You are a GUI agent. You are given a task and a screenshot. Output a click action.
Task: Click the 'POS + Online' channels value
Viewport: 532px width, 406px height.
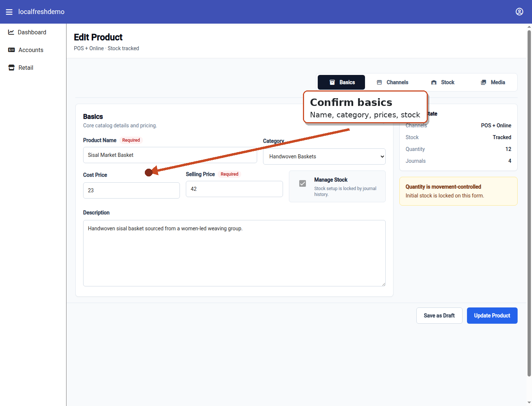pyautogui.click(x=496, y=125)
